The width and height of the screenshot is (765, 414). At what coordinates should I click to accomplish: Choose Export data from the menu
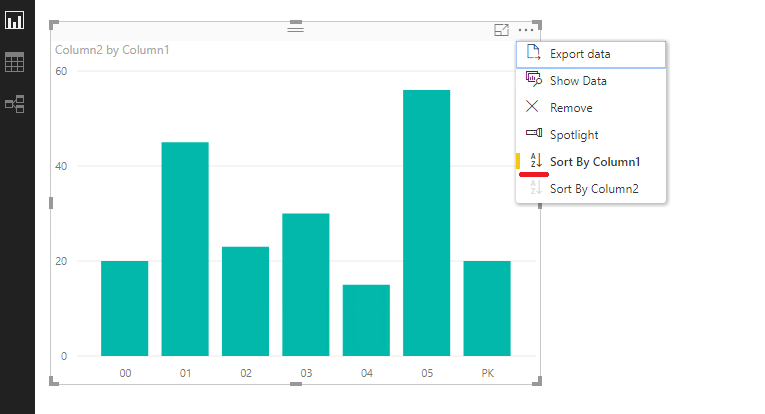[591, 54]
